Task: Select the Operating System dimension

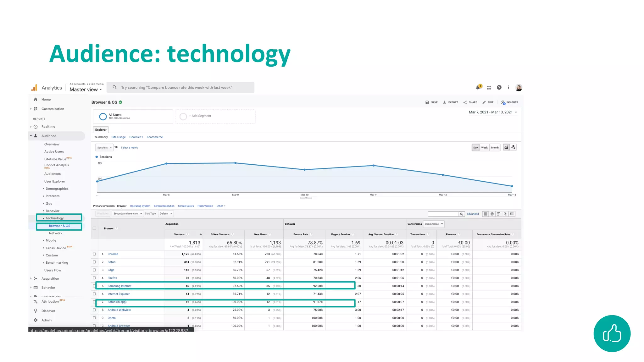Action: click(x=140, y=206)
